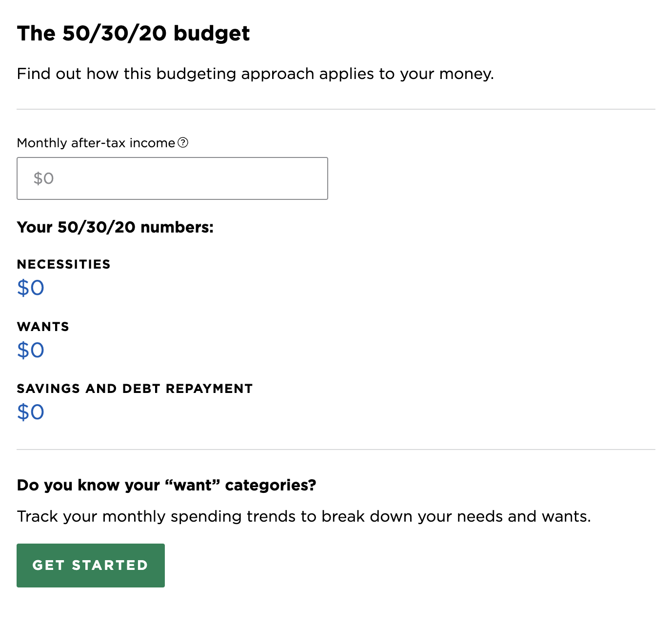
Task: Click the blue $0 under Savings and Debt Repayment
Action: 30,412
